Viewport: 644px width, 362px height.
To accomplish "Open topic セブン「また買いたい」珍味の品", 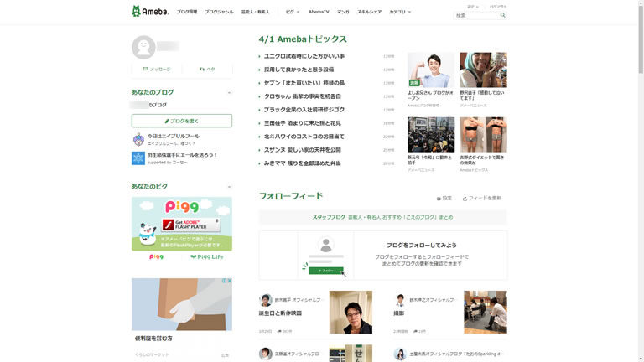I will click(304, 83).
